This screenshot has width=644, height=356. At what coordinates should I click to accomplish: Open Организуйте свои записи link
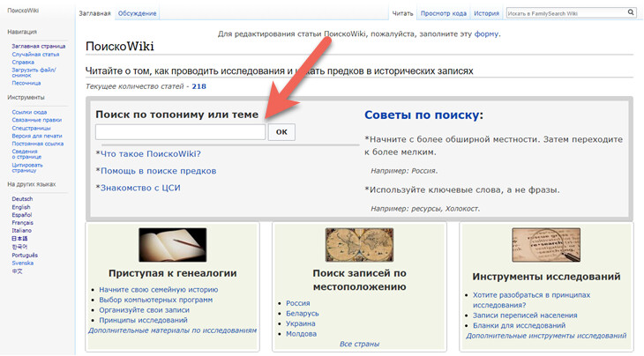coord(144,310)
